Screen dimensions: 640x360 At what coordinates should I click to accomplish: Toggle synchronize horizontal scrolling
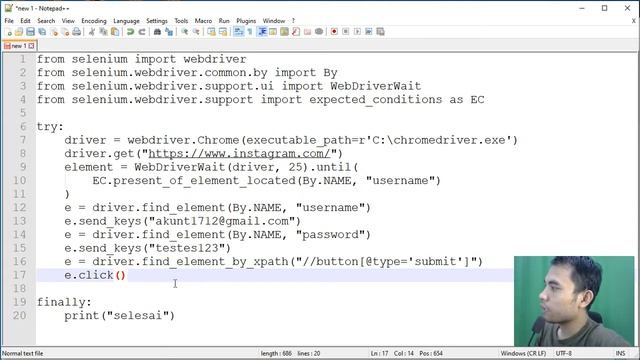(x=223, y=32)
